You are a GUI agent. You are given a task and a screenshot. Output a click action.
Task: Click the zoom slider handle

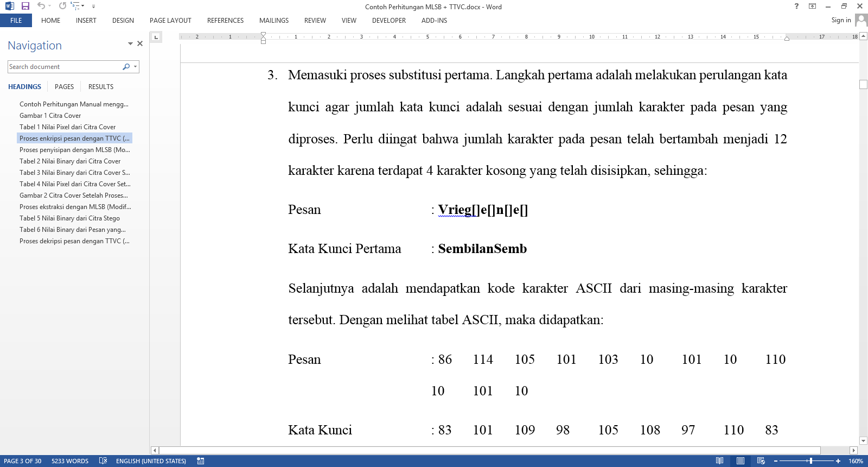(810, 461)
